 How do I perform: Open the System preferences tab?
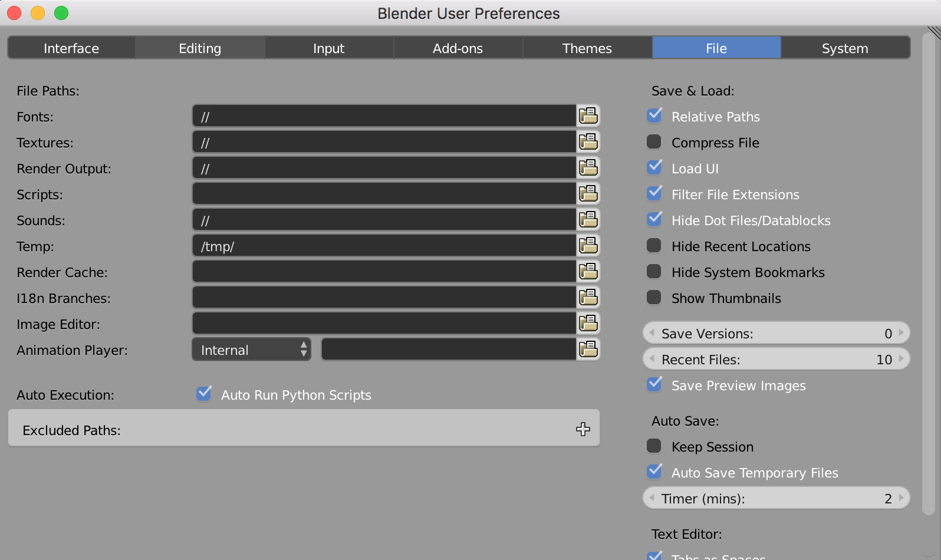coord(845,48)
